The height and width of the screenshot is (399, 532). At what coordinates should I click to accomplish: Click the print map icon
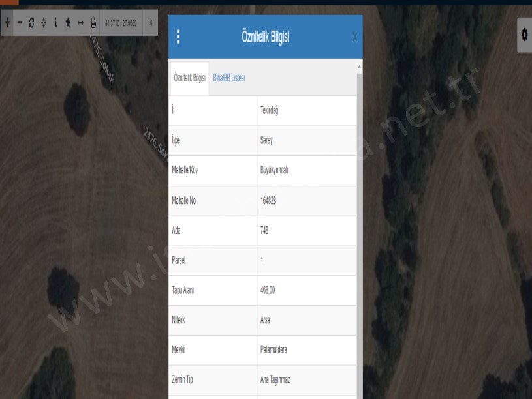point(93,23)
